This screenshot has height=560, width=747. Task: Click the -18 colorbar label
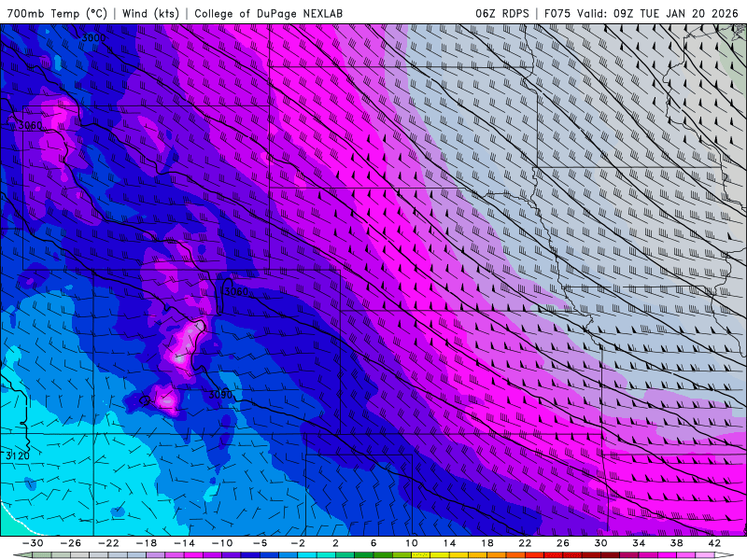[x=147, y=543]
